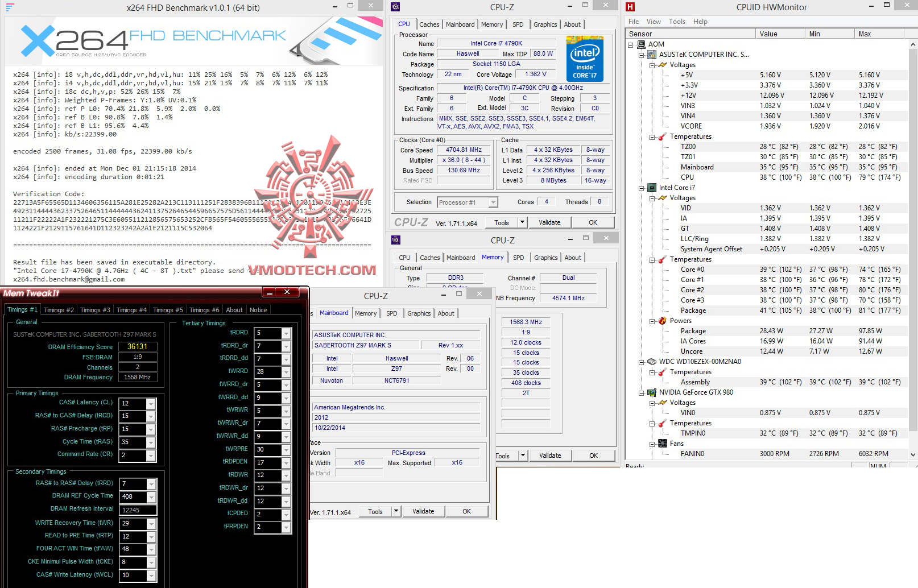Click the DRAM Efficiency Score value field

coord(138,346)
